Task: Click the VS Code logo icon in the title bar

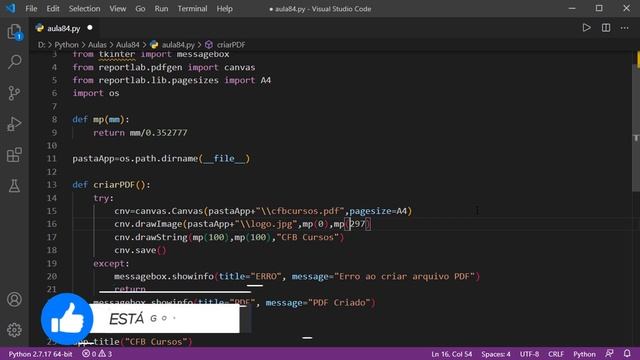Action: (x=10, y=8)
